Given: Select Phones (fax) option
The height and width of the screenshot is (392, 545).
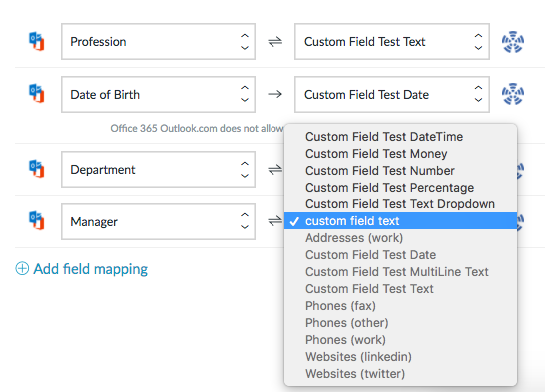Looking at the screenshot, I should [x=400, y=306].
